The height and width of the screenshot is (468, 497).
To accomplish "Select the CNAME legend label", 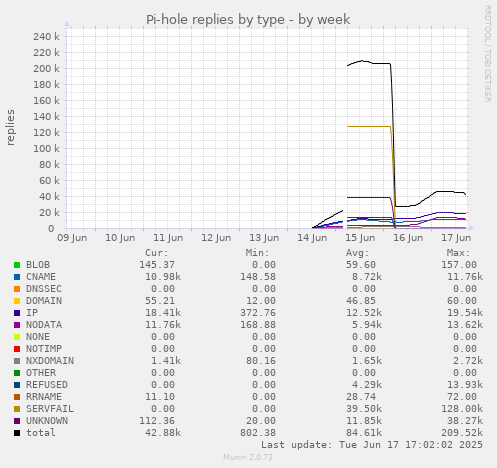I will (41, 277).
